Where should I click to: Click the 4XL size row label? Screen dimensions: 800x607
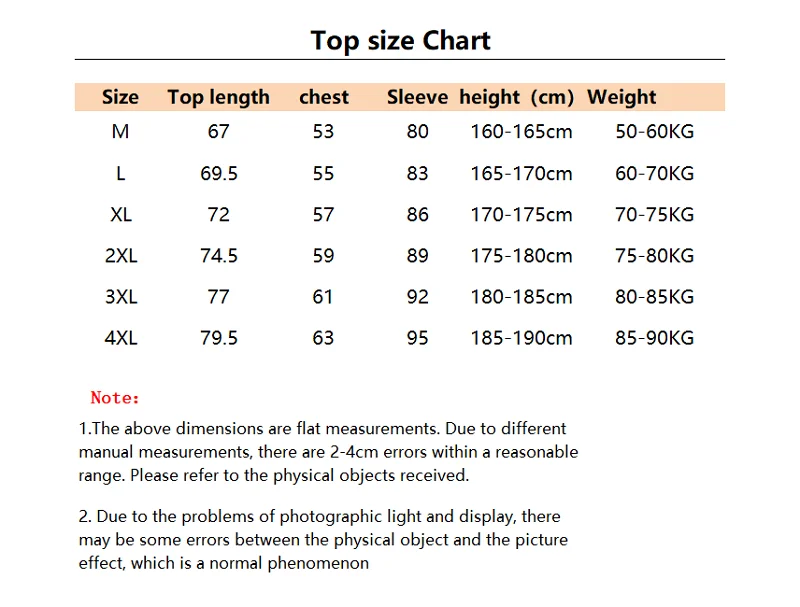pos(121,338)
